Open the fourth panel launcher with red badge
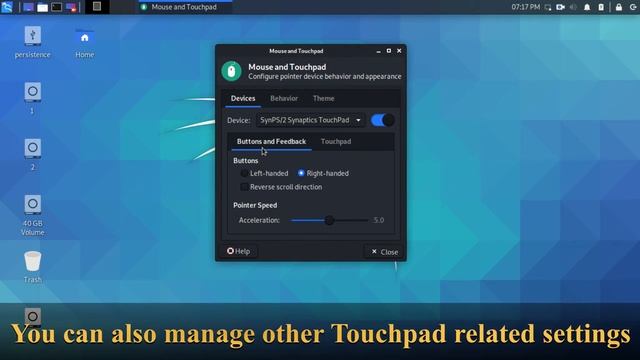The height and width of the screenshot is (360, 640). 71,7
